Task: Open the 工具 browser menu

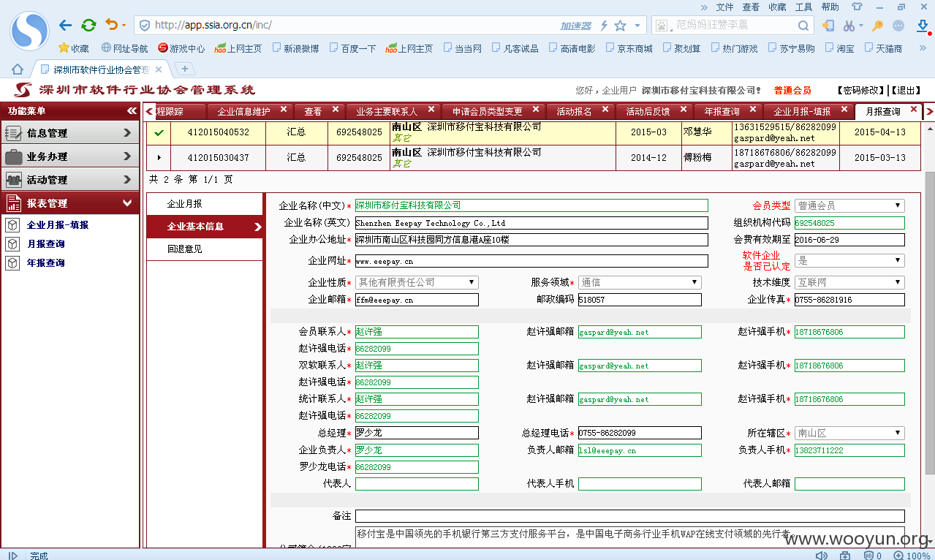Action: coord(803,7)
